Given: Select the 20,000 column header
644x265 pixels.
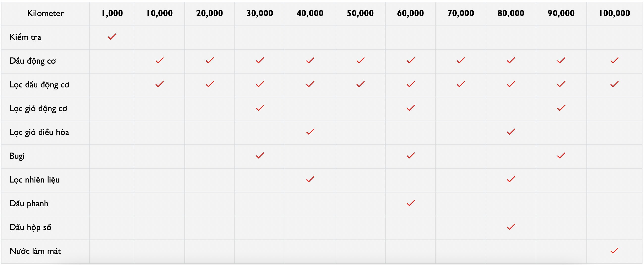Looking at the screenshot, I should pyautogui.click(x=209, y=13).
